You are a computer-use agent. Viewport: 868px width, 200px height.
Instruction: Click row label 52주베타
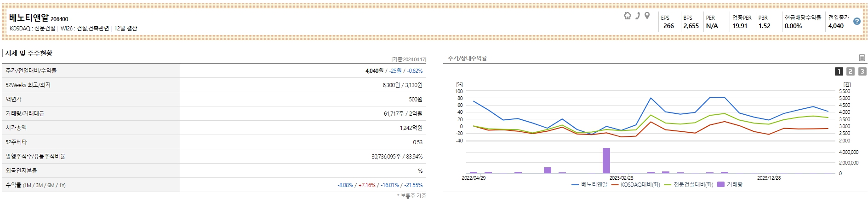coord(16,142)
